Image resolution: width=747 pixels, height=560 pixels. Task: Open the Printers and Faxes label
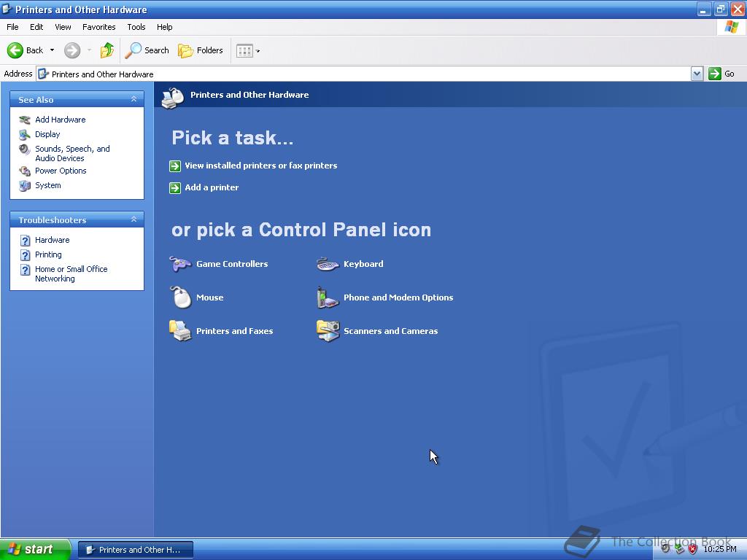[x=234, y=331]
